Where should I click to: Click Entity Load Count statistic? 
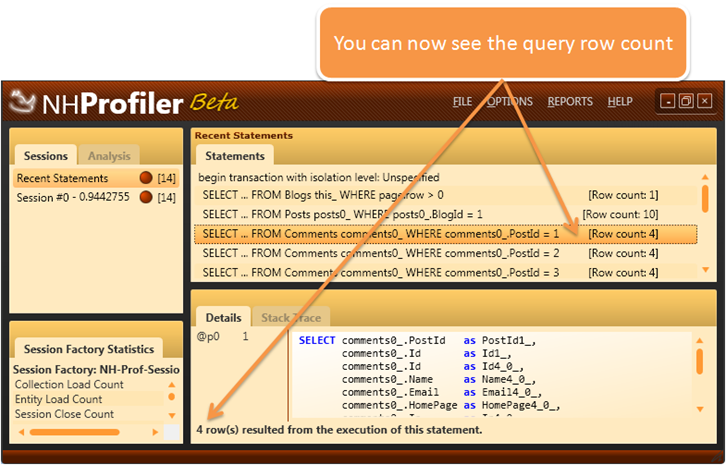[58, 399]
